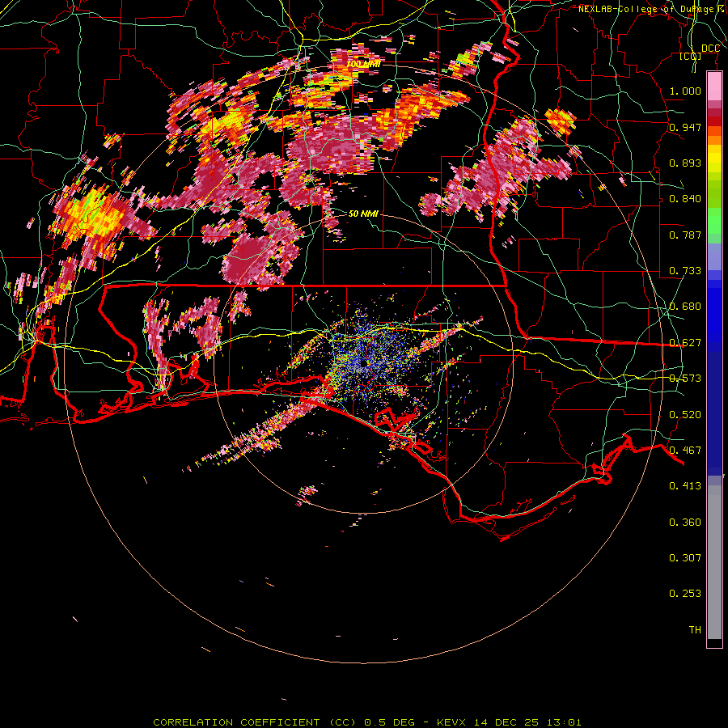Select the 1.000 value on the CC scale
This screenshot has height=728, width=728.
[x=685, y=91]
